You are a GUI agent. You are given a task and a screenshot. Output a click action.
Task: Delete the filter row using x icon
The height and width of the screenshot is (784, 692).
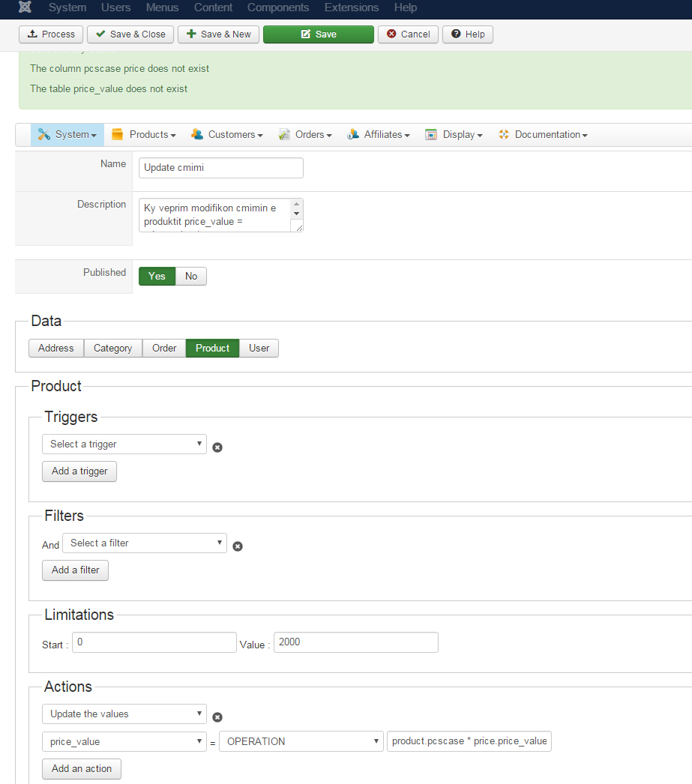click(238, 546)
